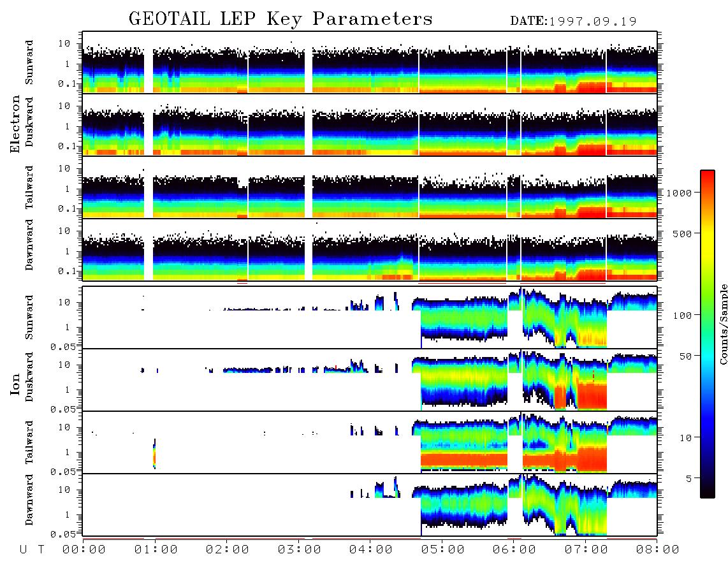Click the "GEOTAIL LEP Key Parameters" title

point(280,19)
